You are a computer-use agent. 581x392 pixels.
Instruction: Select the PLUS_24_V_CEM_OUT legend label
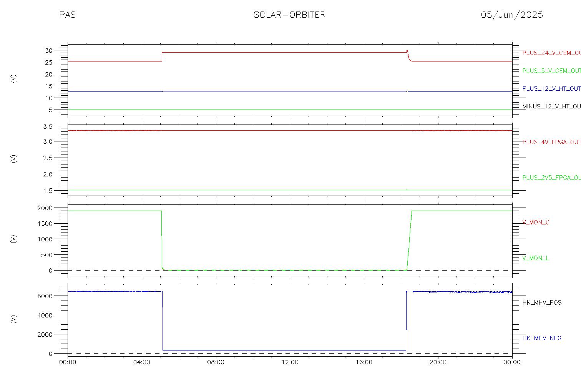(x=551, y=53)
